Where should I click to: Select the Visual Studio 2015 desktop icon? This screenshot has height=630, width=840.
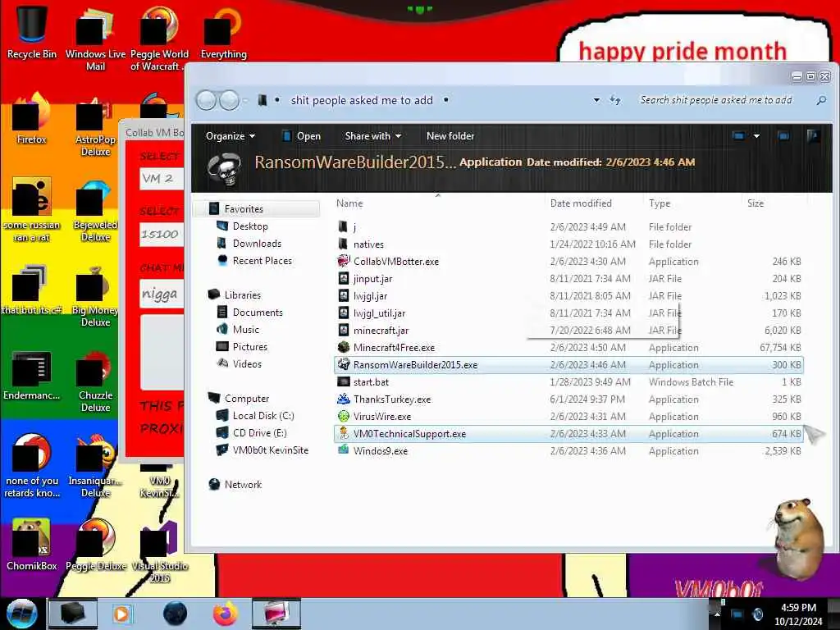[x=159, y=550]
